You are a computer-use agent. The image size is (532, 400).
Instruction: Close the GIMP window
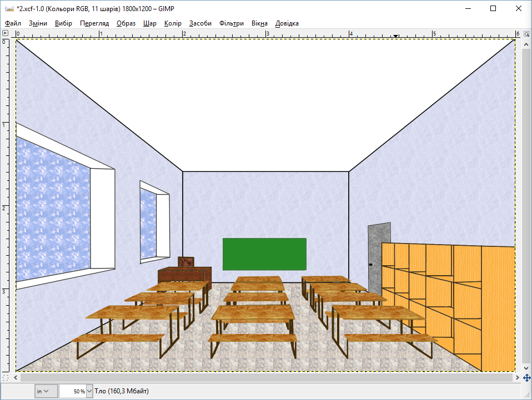coord(519,8)
